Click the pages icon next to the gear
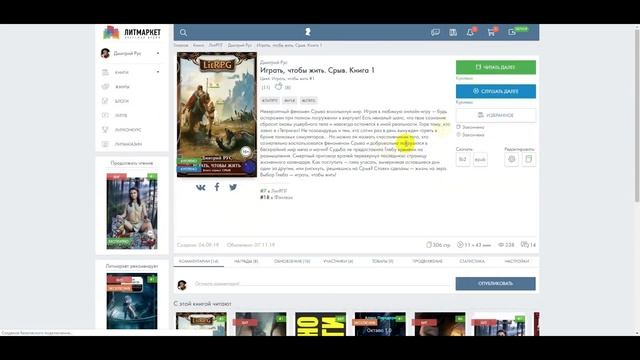 [x=529, y=159]
